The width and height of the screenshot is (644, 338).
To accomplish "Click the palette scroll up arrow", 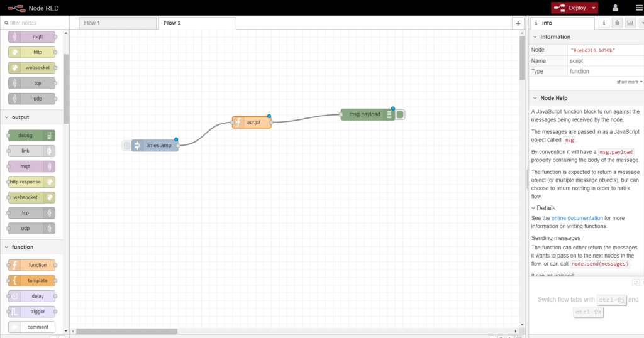I will click(65, 33).
